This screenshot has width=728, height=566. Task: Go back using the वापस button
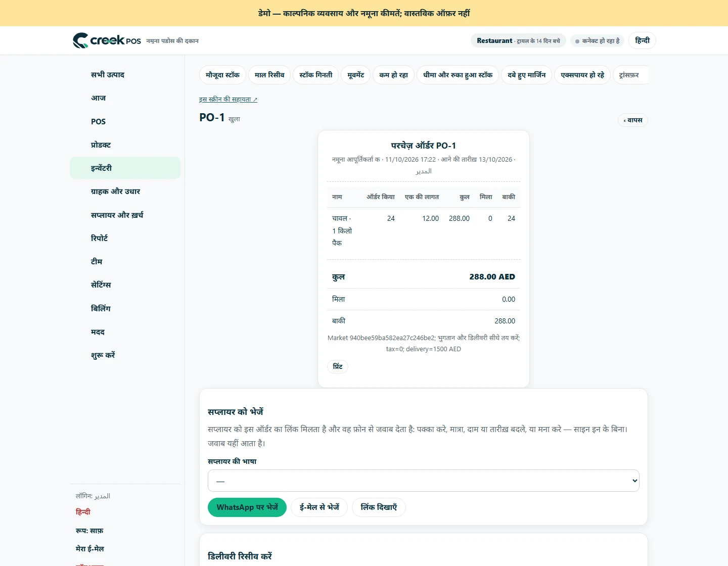point(633,120)
